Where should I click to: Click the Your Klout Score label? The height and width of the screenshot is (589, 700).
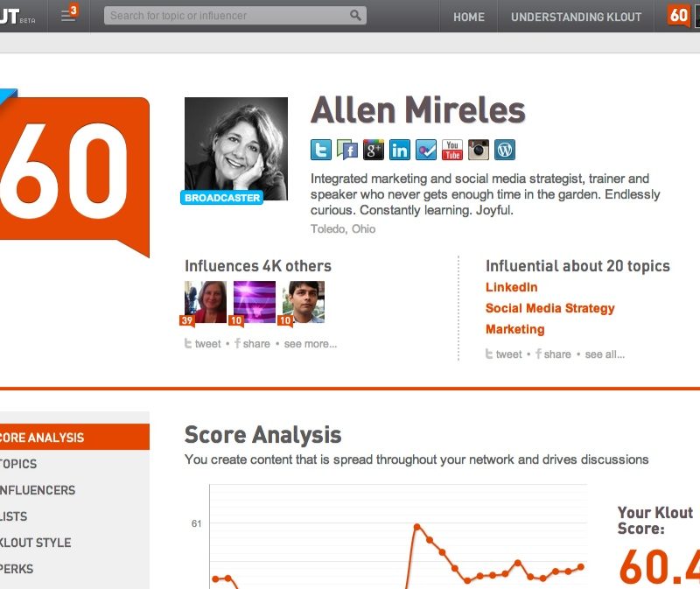pos(655,521)
